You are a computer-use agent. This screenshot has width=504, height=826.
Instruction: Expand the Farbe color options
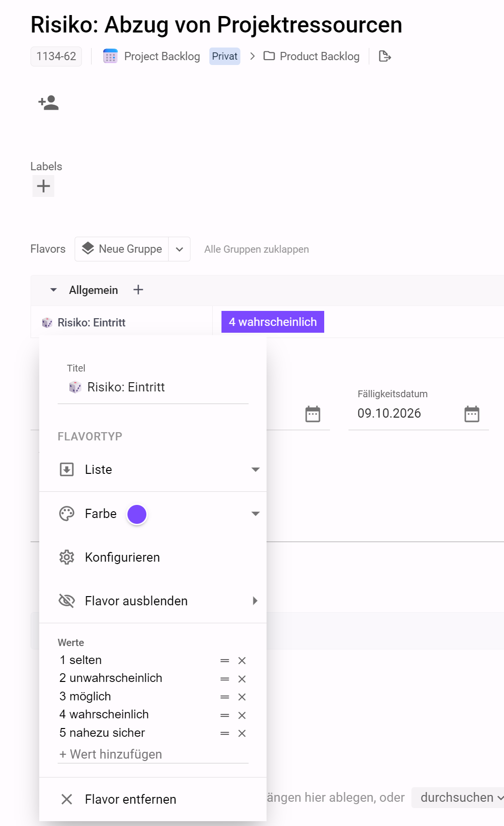[255, 514]
